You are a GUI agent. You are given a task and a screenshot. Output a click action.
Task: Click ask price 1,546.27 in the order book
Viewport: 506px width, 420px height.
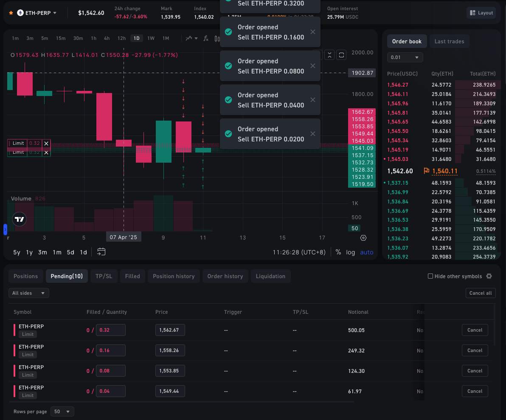tap(398, 85)
